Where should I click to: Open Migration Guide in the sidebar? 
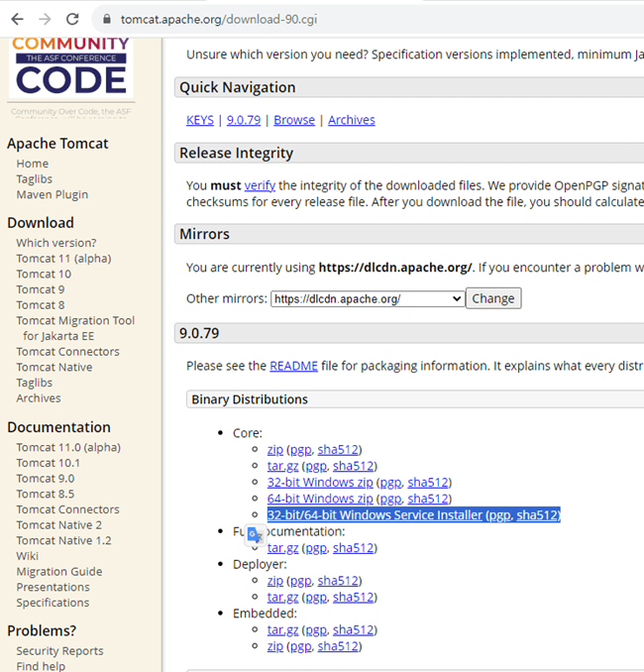[x=59, y=572]
